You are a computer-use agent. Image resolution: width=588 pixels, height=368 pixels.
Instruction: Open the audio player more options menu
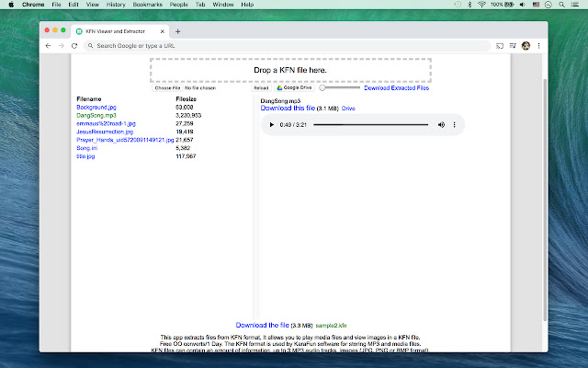click(454, 125)
